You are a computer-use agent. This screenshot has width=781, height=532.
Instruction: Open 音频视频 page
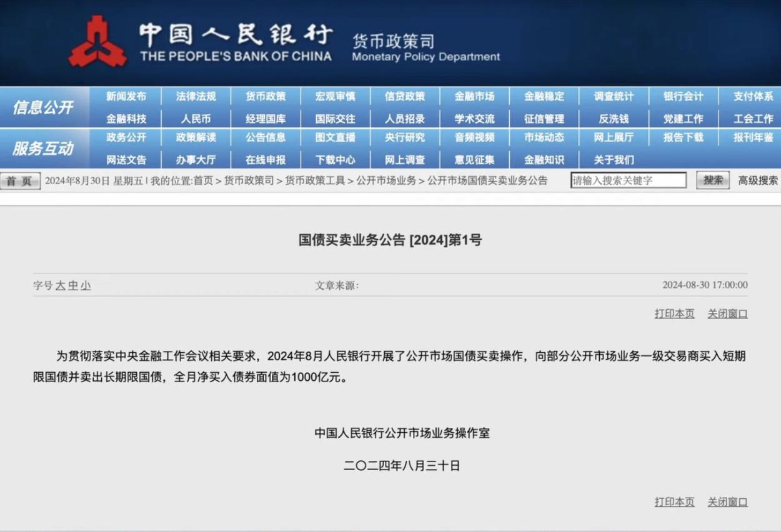tap(475, 137)
